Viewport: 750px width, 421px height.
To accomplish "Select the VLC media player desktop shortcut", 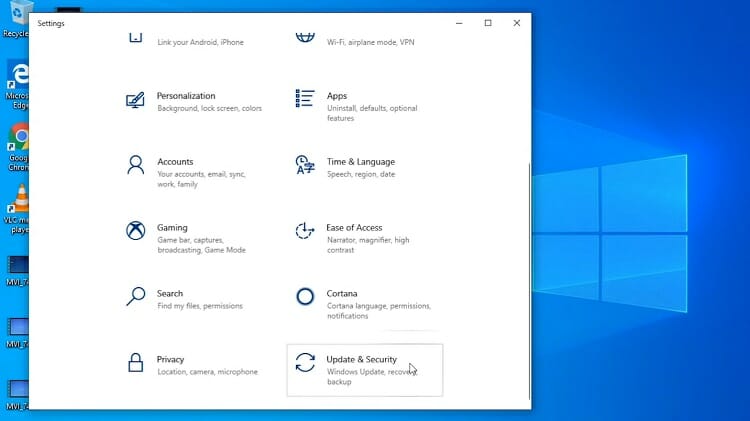I will pyautogui.click(x=17, y=210).
